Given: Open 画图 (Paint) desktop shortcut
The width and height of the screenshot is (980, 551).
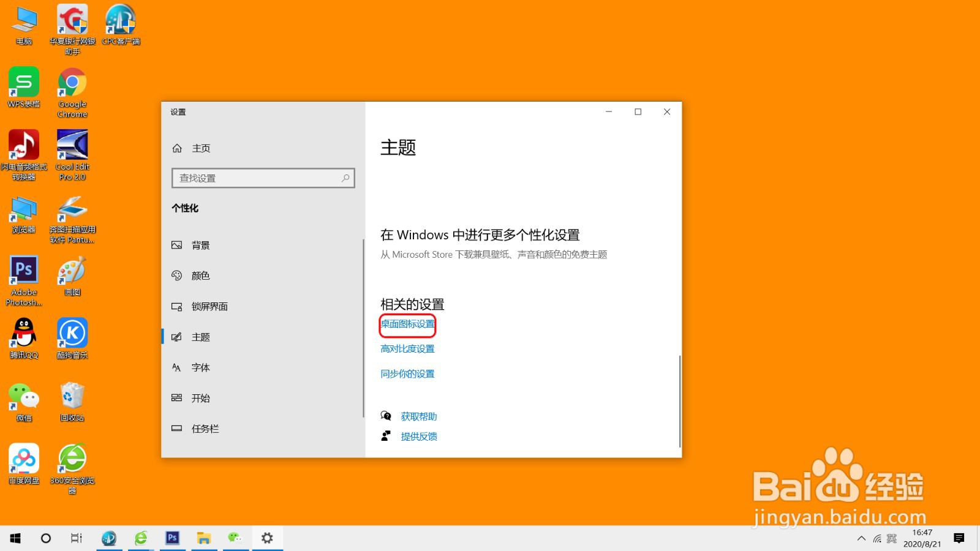Looking at the screenshot, I should pos(71,271).
